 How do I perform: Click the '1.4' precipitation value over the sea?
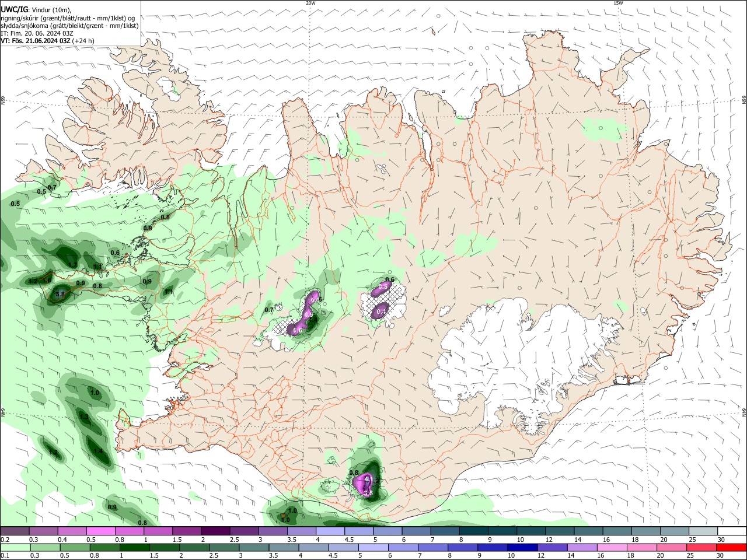coord(98,451)
